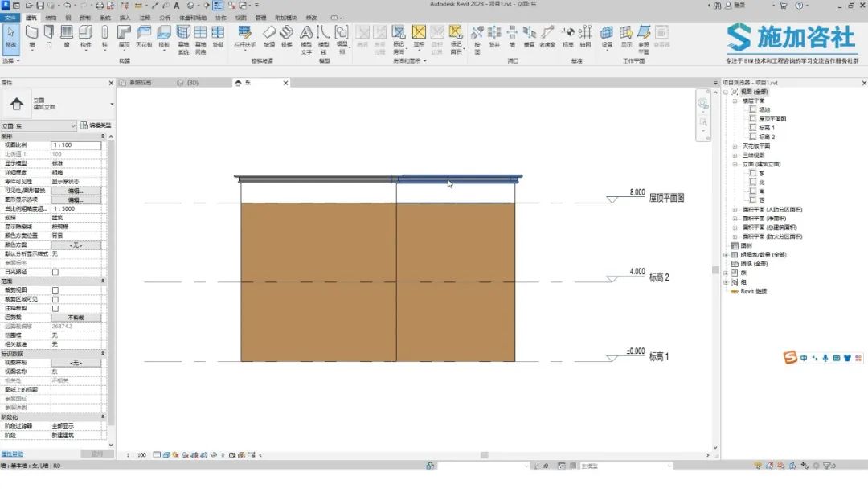Screen dimensions: 868x489
Task: Select the Ceiling (天花板) tool
Action: pos(144,36)
